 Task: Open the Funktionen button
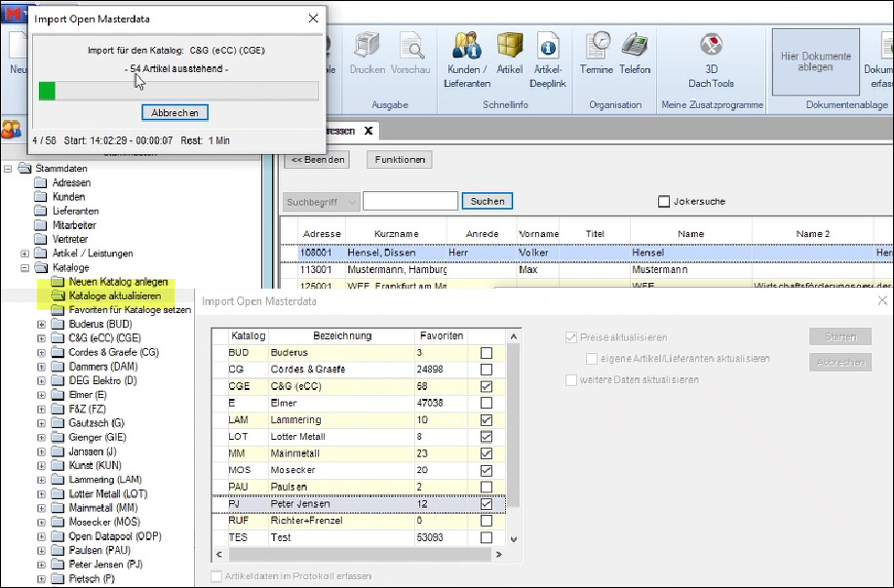point(400,160)
